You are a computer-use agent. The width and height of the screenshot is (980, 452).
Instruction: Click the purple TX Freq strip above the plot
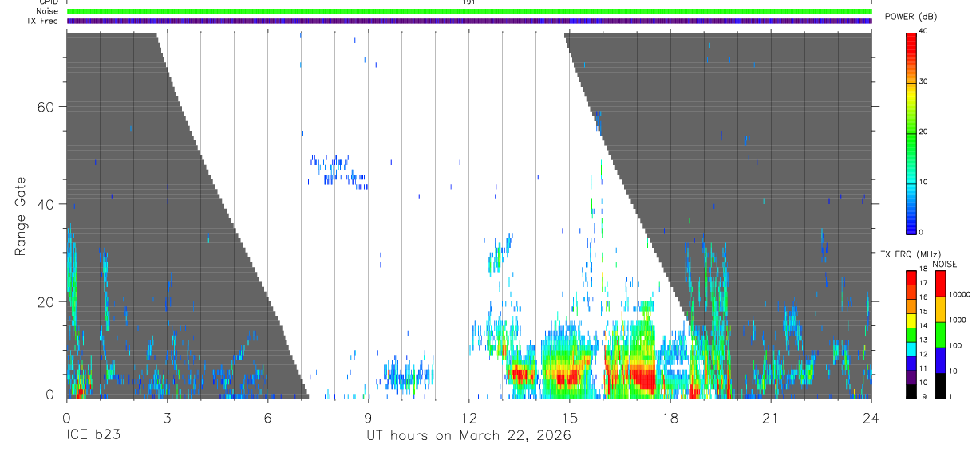(469, 21)
